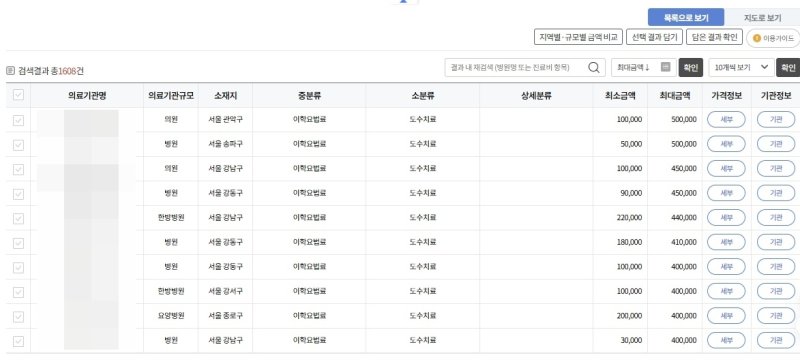Click the 검색결과 총1608건 result count text

coord(51,71)
